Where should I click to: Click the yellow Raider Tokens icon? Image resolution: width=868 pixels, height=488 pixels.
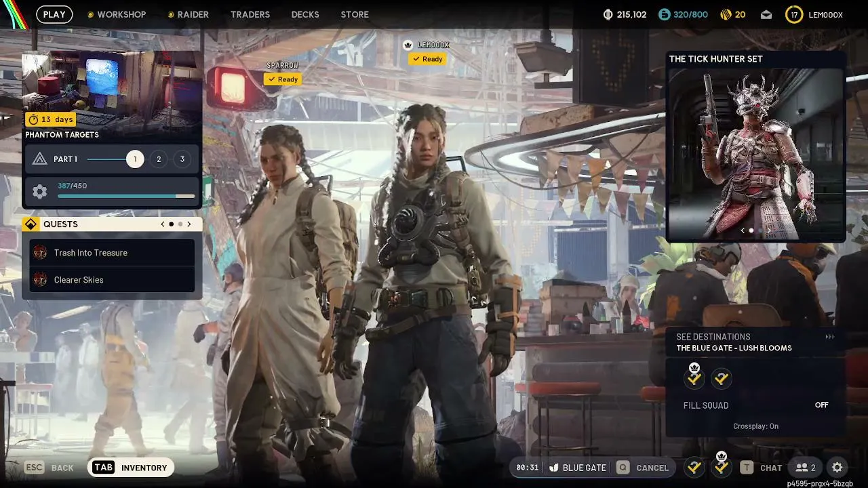tap(725, 14)
